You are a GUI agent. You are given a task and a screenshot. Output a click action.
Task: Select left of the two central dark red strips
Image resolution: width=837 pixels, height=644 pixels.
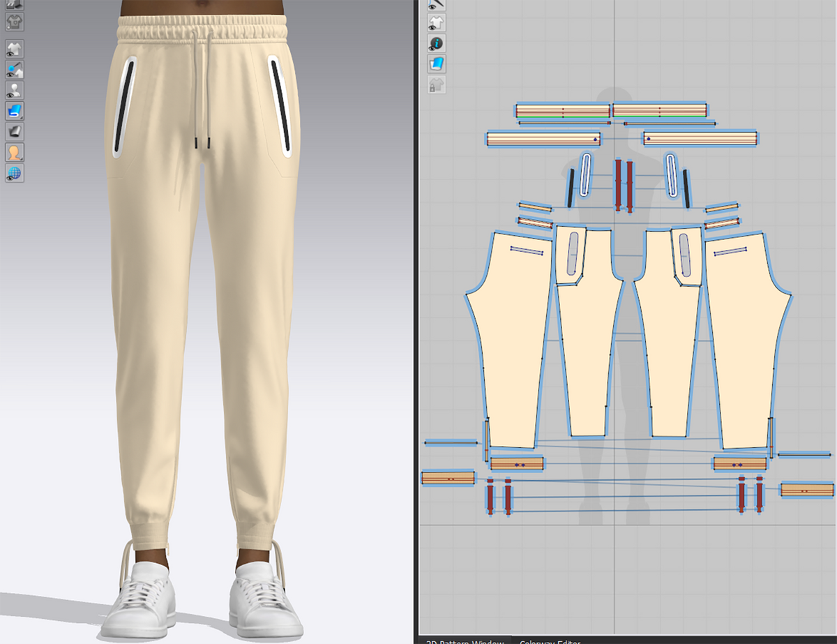(618, 185)
